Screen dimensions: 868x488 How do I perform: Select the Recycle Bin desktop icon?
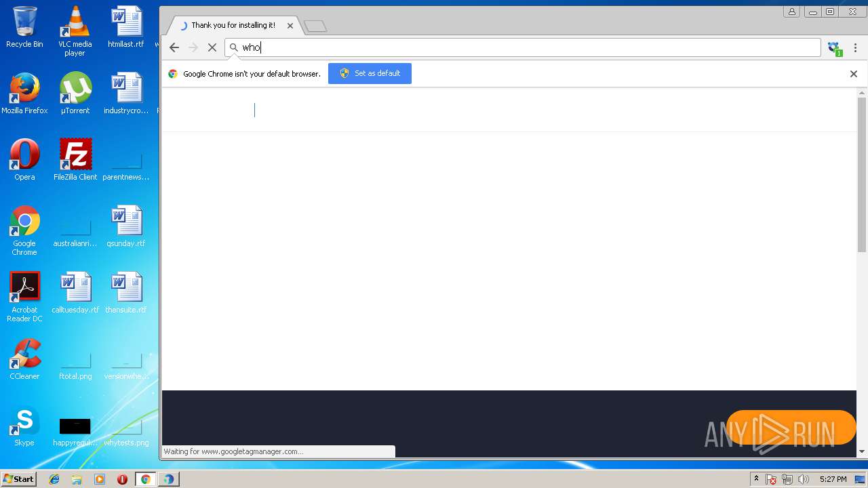[x=24, y=27]
